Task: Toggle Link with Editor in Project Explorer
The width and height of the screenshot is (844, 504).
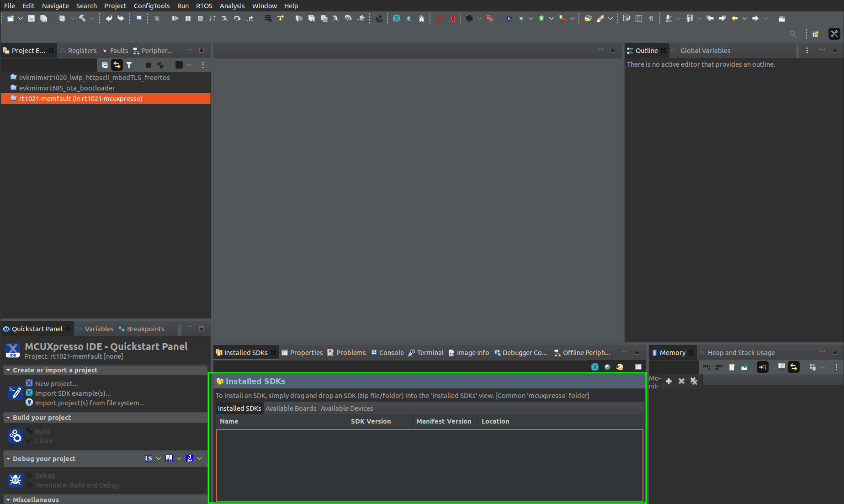Action: pyautogui.click(x=117, y=65)
